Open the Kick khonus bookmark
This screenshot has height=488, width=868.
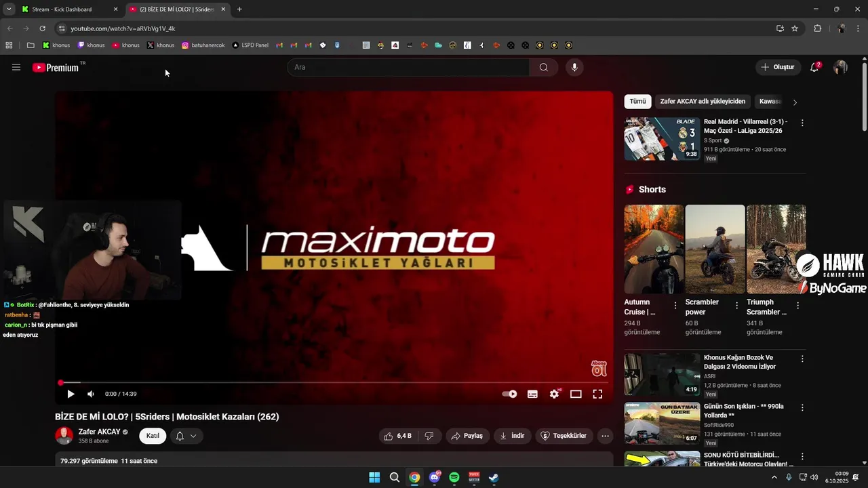pyautogui.click(x=56, y=45)
